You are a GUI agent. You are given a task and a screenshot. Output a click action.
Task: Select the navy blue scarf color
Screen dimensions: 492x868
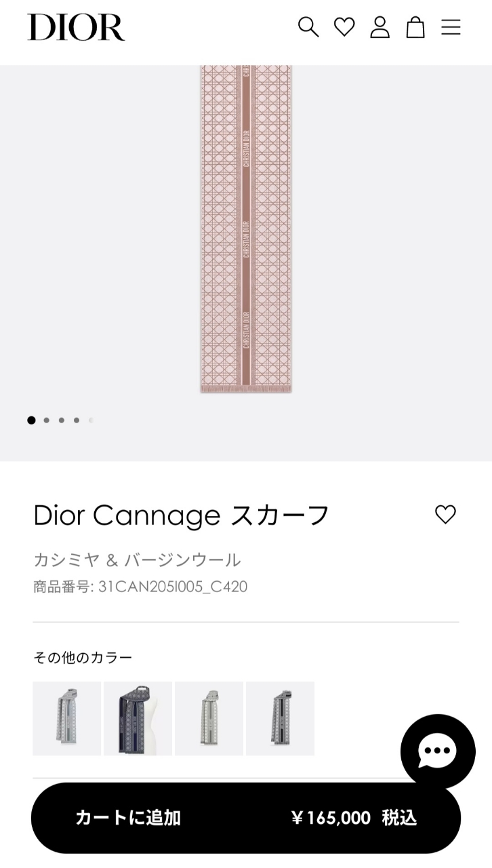coord(138,718)
